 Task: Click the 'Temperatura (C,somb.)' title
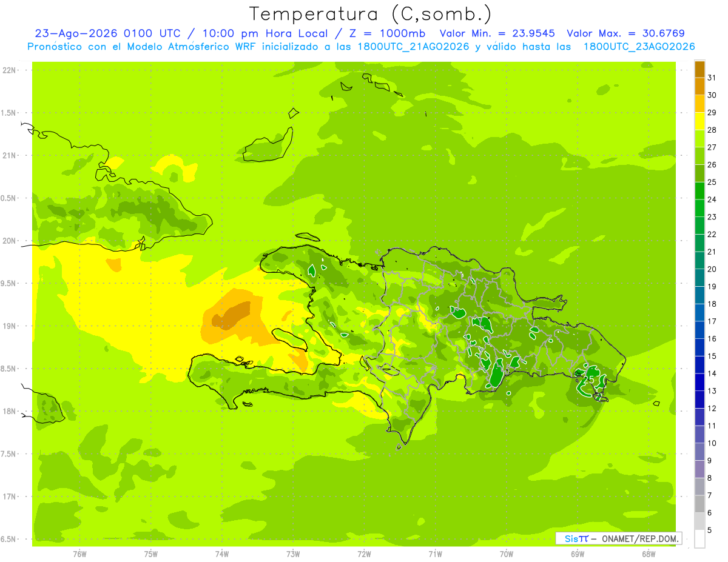(370, 14)
